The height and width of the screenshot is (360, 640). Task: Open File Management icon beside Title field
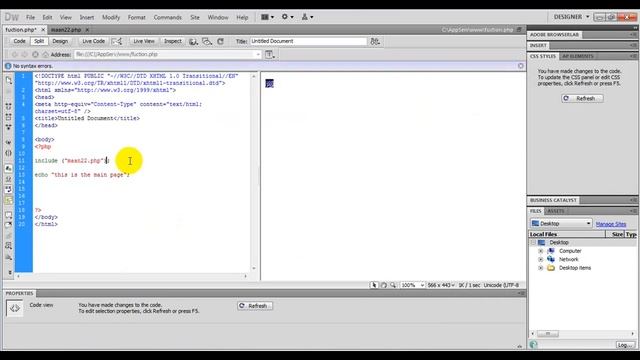click(375, 41)
